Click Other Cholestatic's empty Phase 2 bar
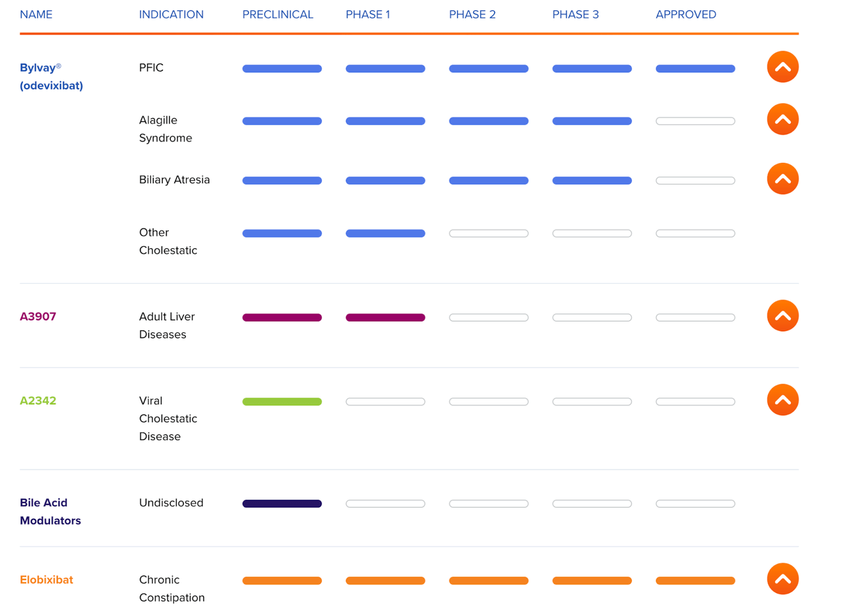The height and width of the screenshot is (616, 841). 488,233
